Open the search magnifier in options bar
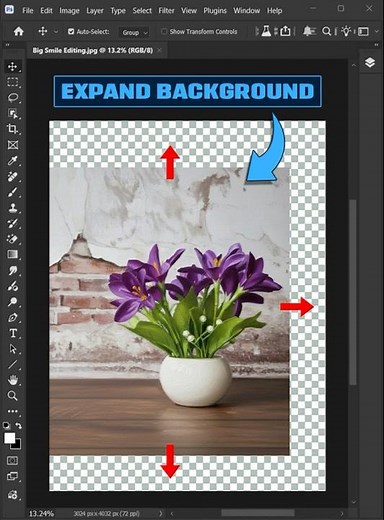The width and height of the screenshot is (384, 520). coord(326,31)
